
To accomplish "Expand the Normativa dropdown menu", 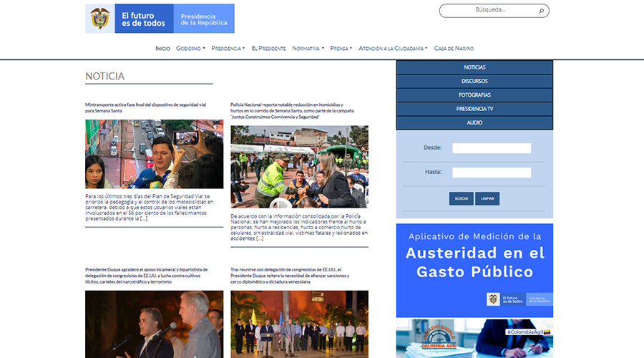I will (308, 49).
